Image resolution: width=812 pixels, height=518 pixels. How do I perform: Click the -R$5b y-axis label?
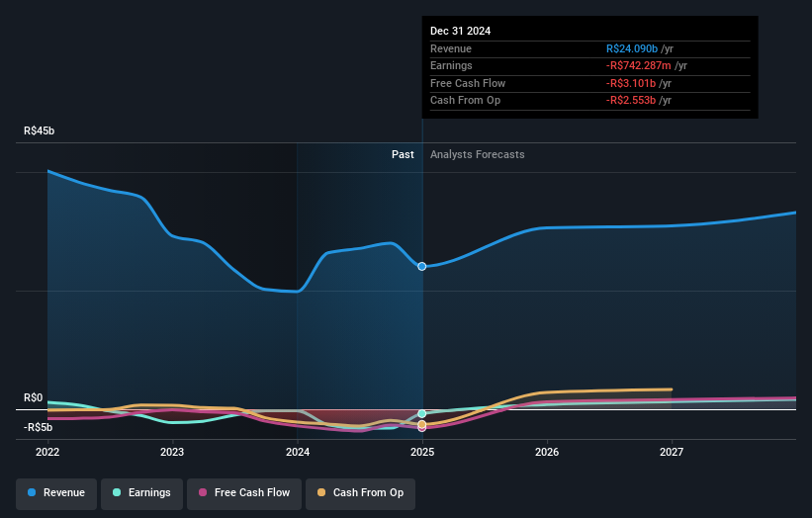pos(38,427)
